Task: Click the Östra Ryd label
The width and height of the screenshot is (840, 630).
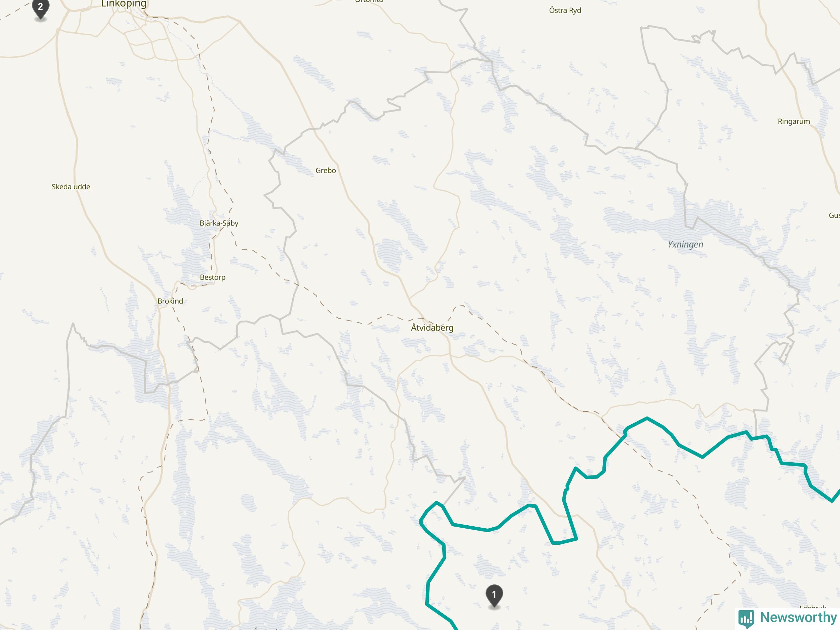Action: coord(565,10)
